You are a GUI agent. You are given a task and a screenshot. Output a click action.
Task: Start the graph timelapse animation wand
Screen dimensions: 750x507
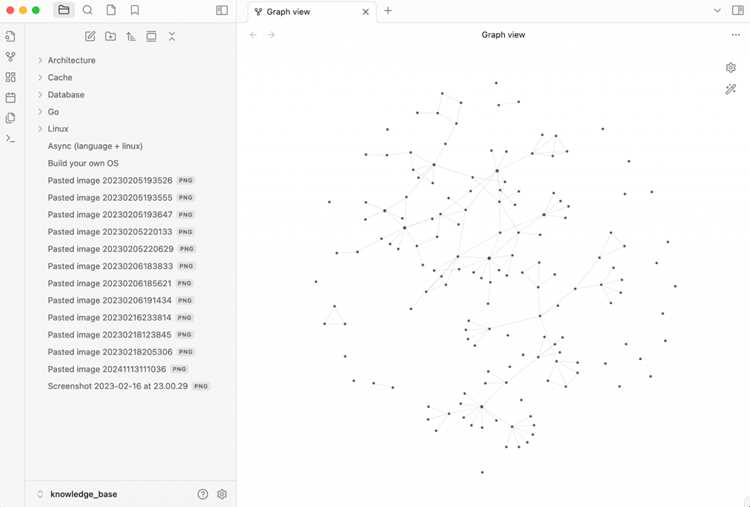click(x=730, y=89)
